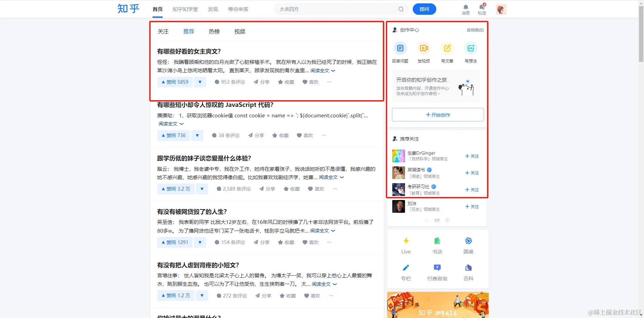Screen dimensions: 644x318
Task: Upvote 赞同 3.2 万 answer
Action: click(176, 189)
